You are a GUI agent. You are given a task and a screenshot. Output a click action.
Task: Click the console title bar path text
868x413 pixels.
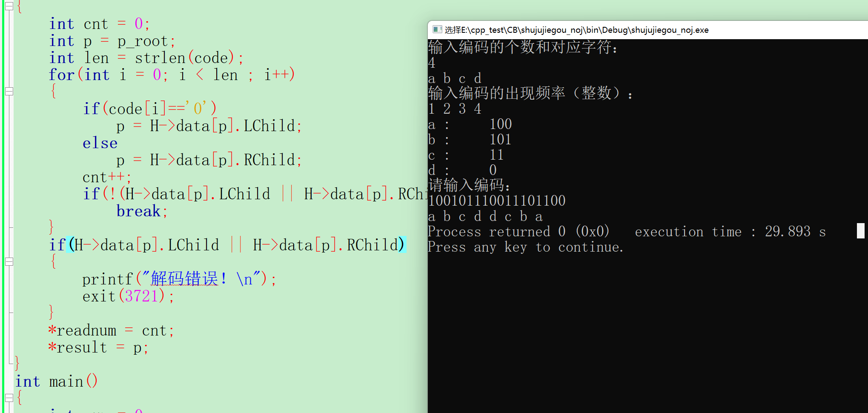(x=576, y=30)
